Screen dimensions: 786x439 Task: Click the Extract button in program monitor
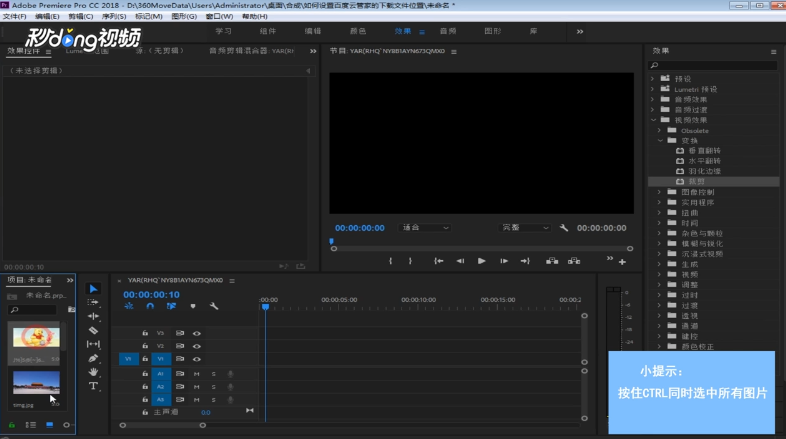coord(574,261)
